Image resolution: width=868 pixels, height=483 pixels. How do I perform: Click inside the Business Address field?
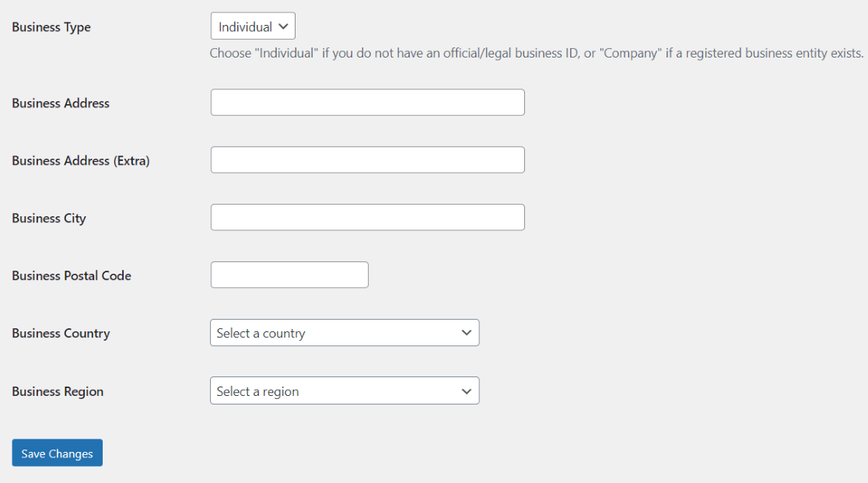367,102
